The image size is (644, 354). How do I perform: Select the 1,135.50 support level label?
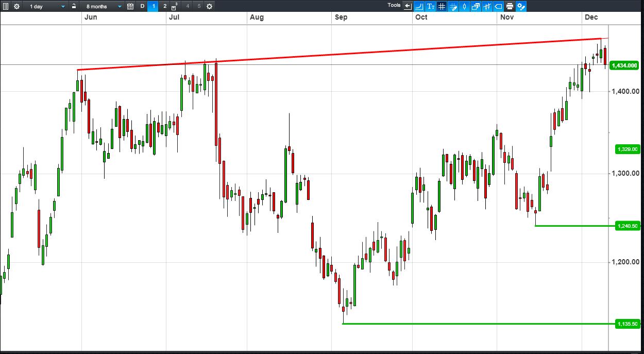(628, 324)
